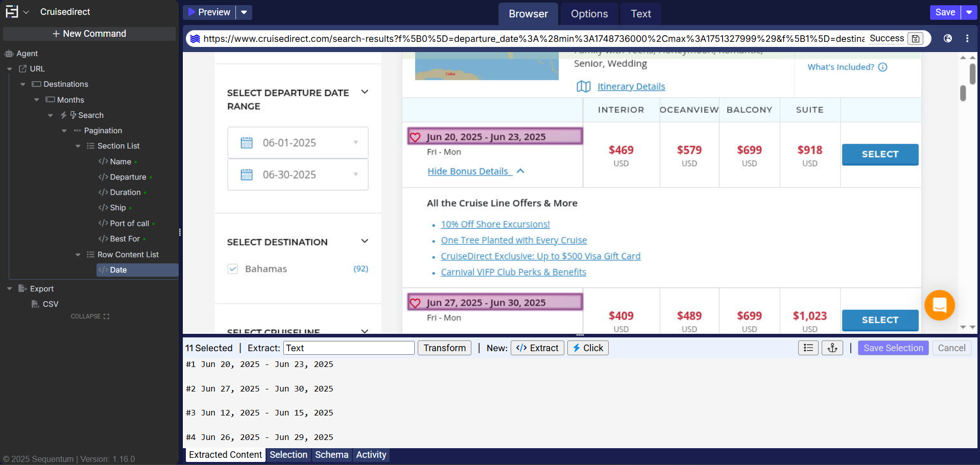This screenshot has height=465, width=980.
Task: Open the Save button dropdown arrow
Action: click(x=969, y=12)
